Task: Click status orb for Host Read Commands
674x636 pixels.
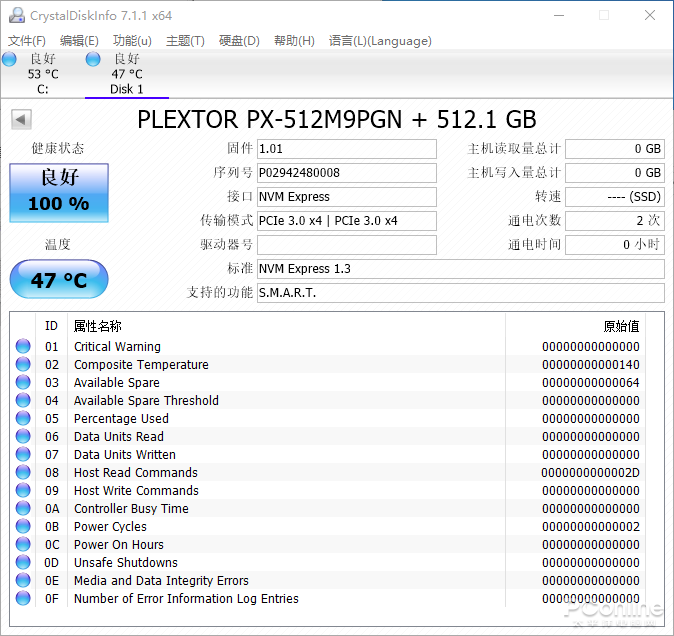Action: tap(23, 473)
